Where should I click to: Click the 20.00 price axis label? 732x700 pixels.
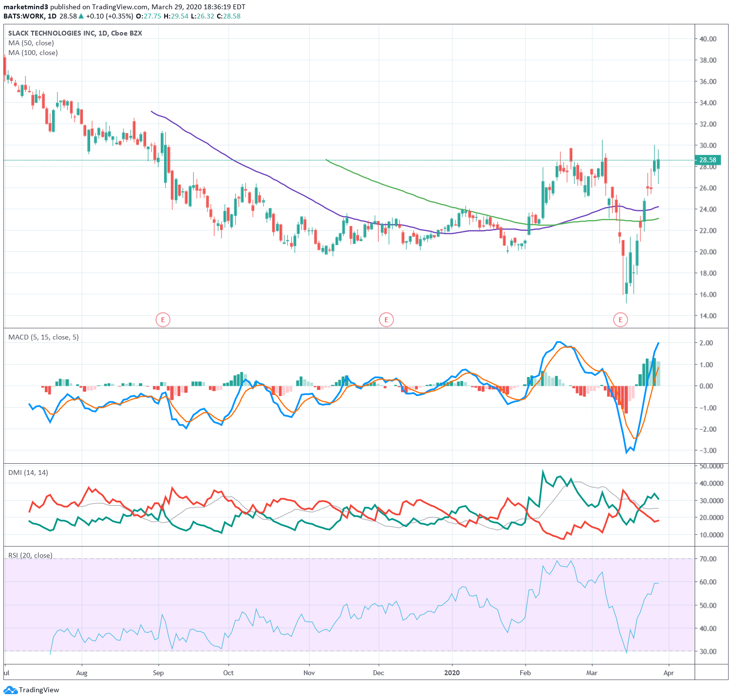click(x=708, y=252)
